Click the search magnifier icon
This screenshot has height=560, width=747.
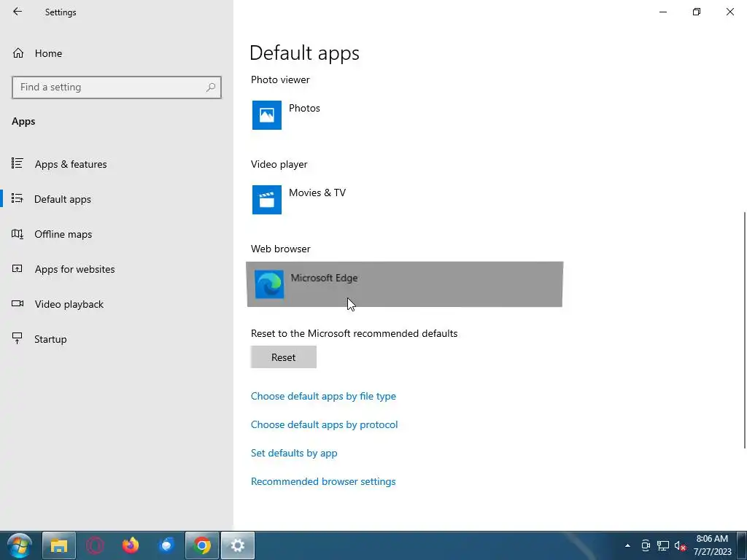coord(211,87)
